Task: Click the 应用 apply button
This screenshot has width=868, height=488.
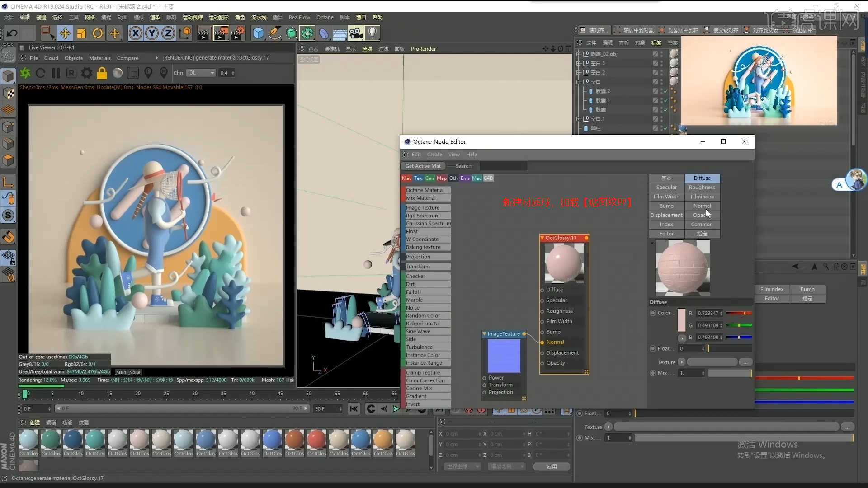Action: (552, 466)
